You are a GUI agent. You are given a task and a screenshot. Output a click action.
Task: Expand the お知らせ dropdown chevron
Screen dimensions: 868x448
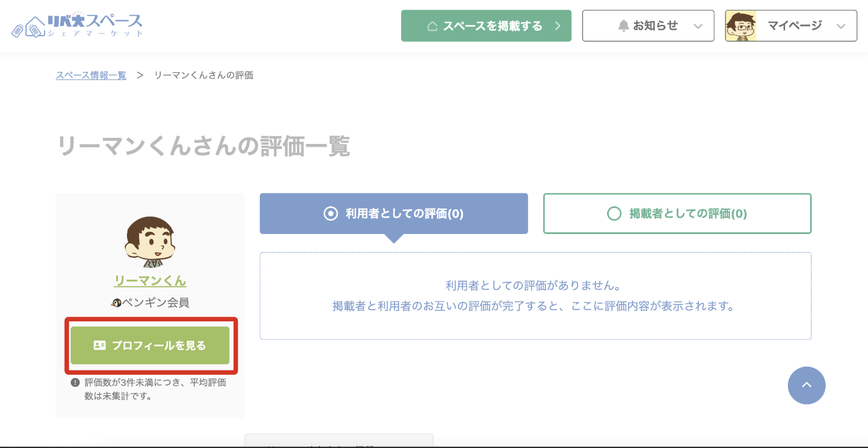pyautogui.click(x=698, y=26)
